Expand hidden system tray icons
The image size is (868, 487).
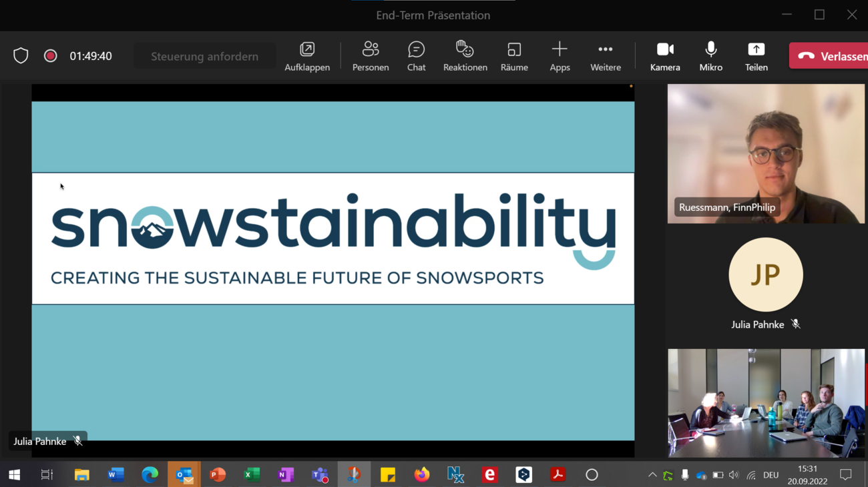(x=652, y=475)
